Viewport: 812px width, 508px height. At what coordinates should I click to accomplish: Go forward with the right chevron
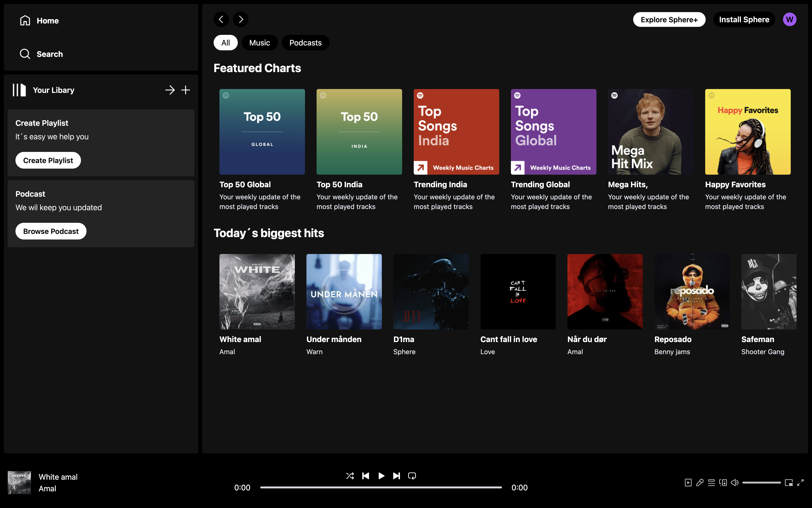(x=241, y=20)
